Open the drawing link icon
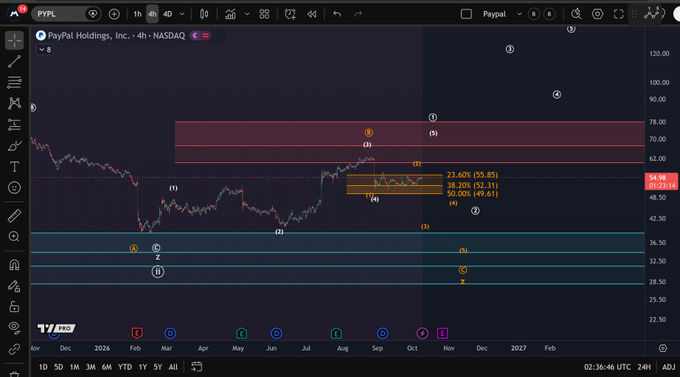Viewport: 680px width, 377px height. tap(14, 349)
